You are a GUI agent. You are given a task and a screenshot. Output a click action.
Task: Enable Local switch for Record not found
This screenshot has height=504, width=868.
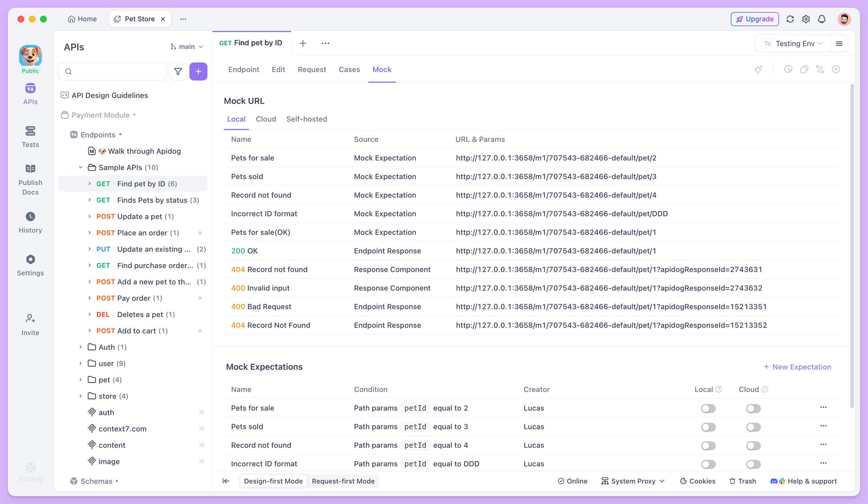[708, 446]
